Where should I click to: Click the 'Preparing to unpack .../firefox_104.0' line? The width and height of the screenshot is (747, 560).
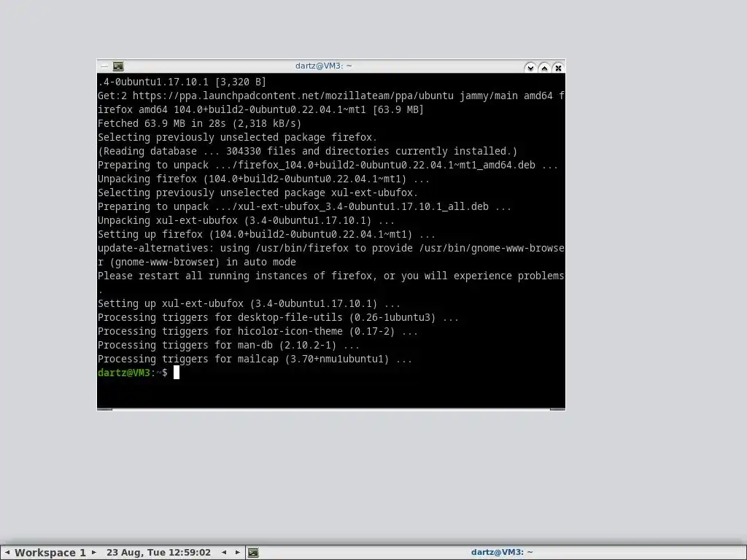(328, 165)
